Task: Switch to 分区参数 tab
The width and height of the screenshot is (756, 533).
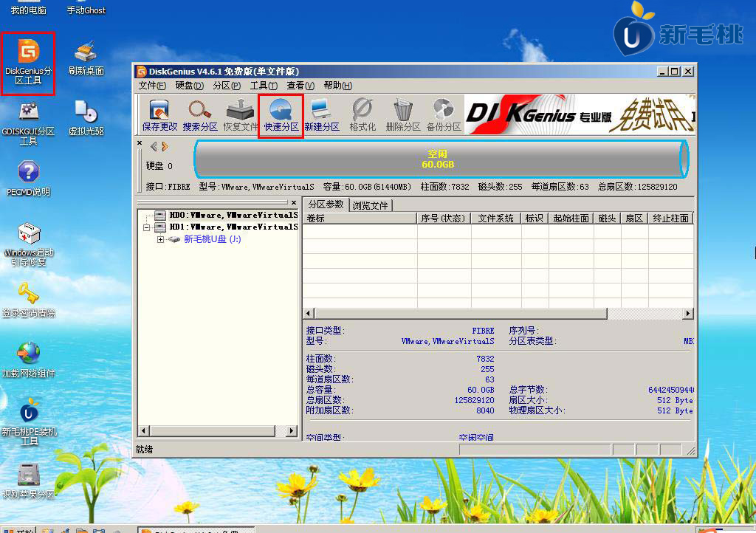Action: pos(326,204)
